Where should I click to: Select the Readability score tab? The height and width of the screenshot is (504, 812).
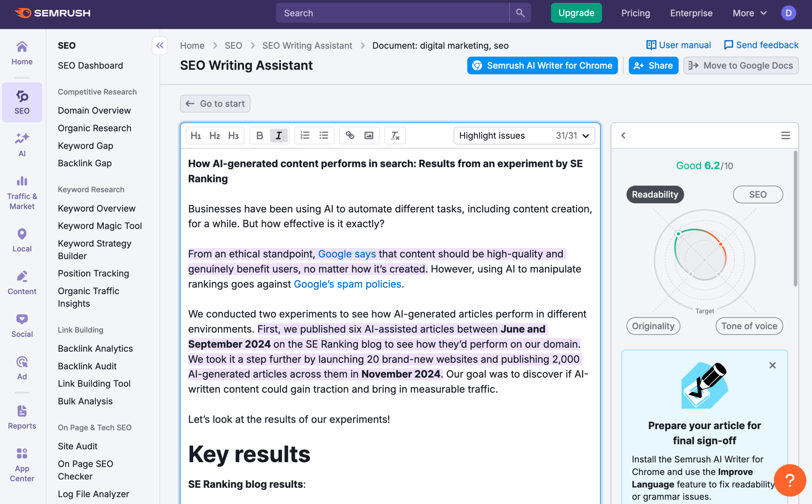click(x=655, y=194)
